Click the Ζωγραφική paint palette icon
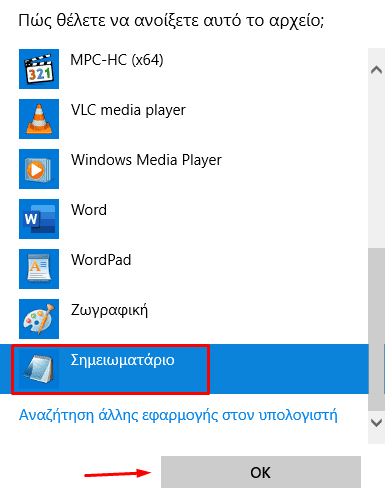Screen dimensions: 385x500 point(39,319)
